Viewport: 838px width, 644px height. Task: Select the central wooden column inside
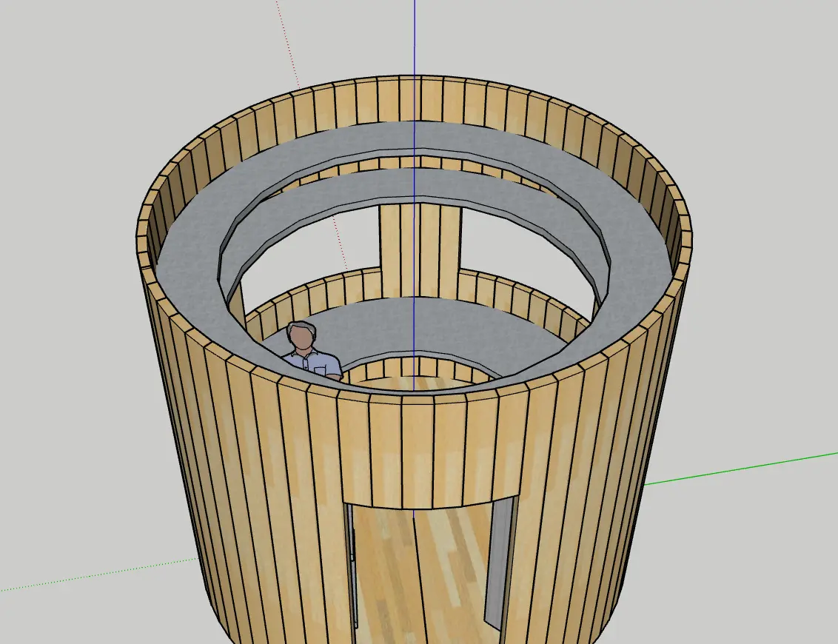420,251
